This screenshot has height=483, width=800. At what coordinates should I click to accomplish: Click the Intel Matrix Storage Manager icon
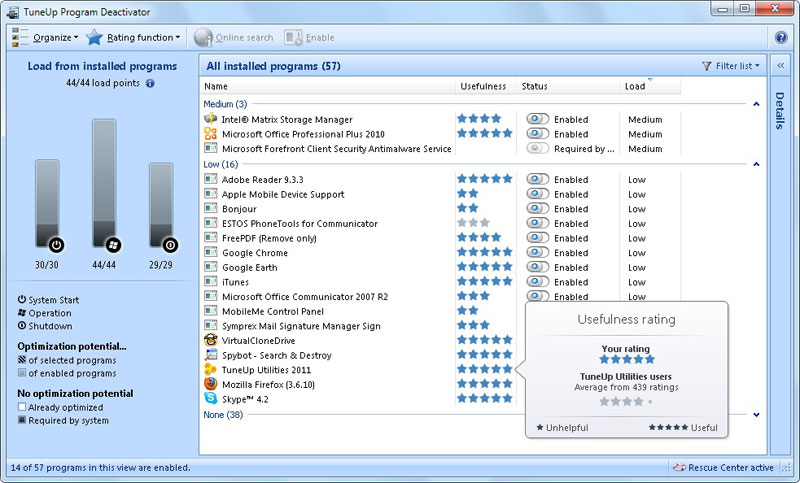tap(210, 119)
